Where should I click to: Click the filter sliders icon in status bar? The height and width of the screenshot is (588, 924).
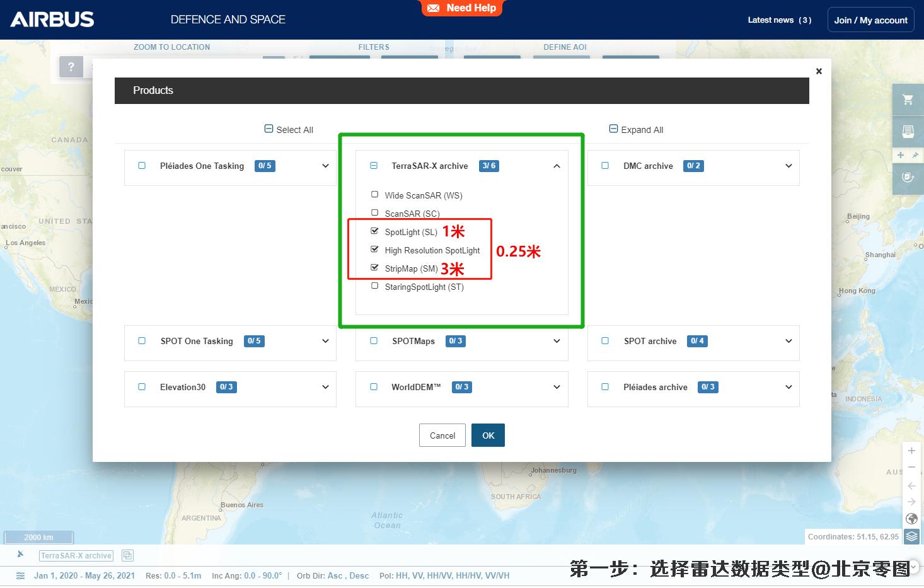tap(21, 575)
